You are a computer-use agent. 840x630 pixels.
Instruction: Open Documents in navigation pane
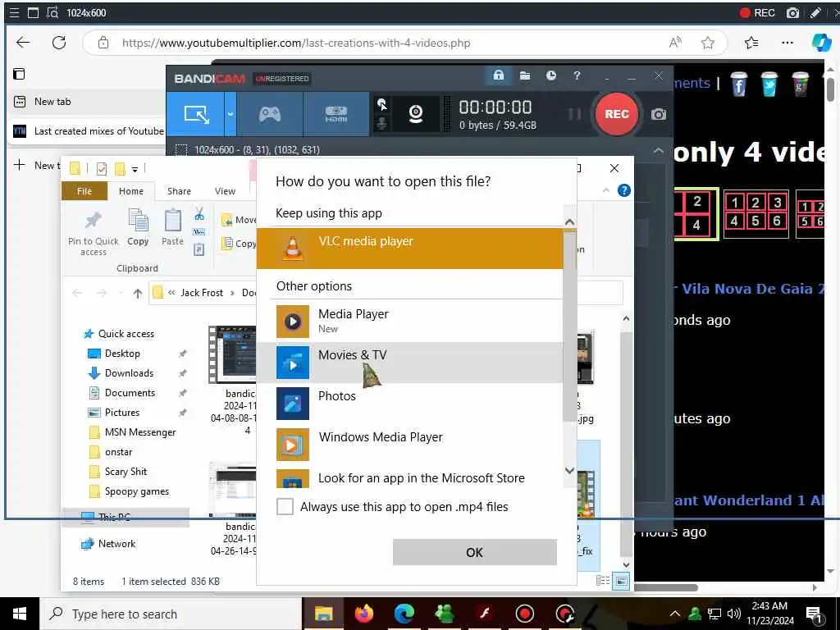click(130, 393)
